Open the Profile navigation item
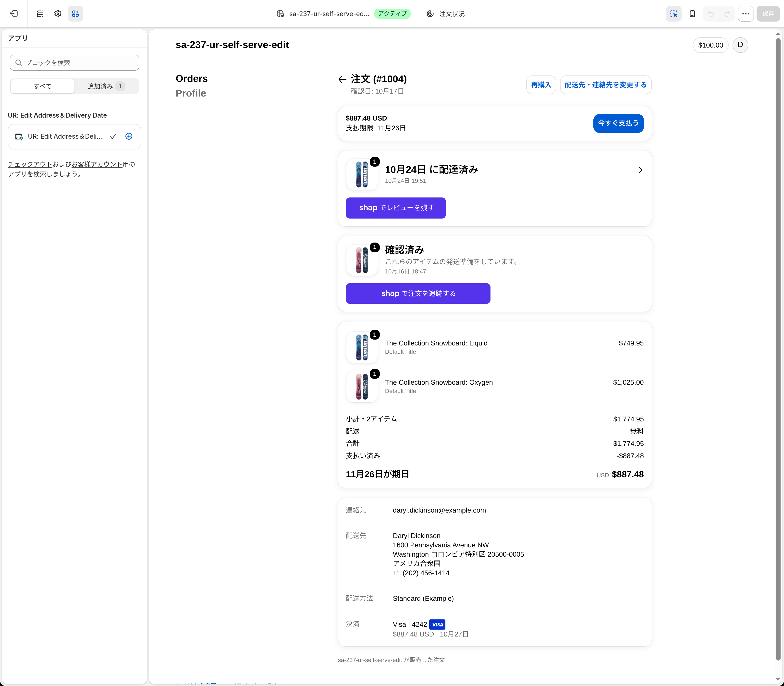This screenshot has height=686, width=784. (x=191, y=93)
